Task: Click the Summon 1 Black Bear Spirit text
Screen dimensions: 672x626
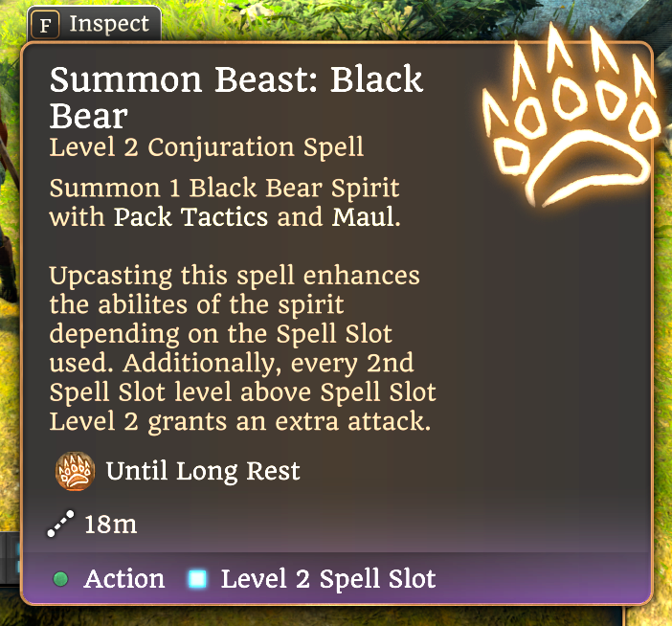Action: click(224, 188)
